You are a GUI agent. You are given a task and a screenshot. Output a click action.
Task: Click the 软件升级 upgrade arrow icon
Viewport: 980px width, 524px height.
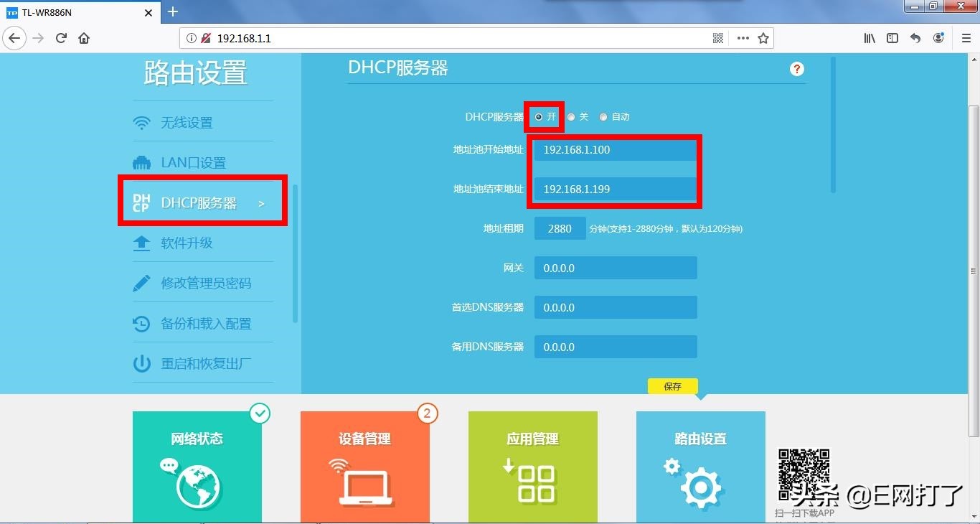click(142, 243)
